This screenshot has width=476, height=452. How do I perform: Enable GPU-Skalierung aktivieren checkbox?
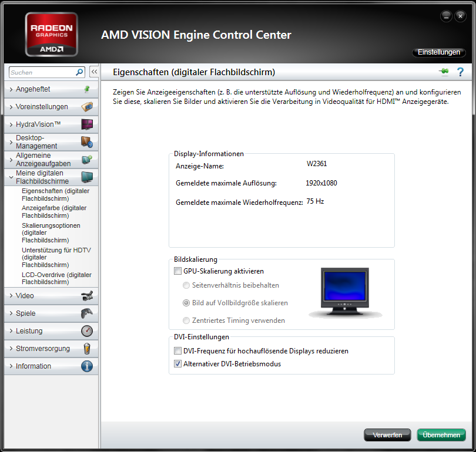pos(177,271)
